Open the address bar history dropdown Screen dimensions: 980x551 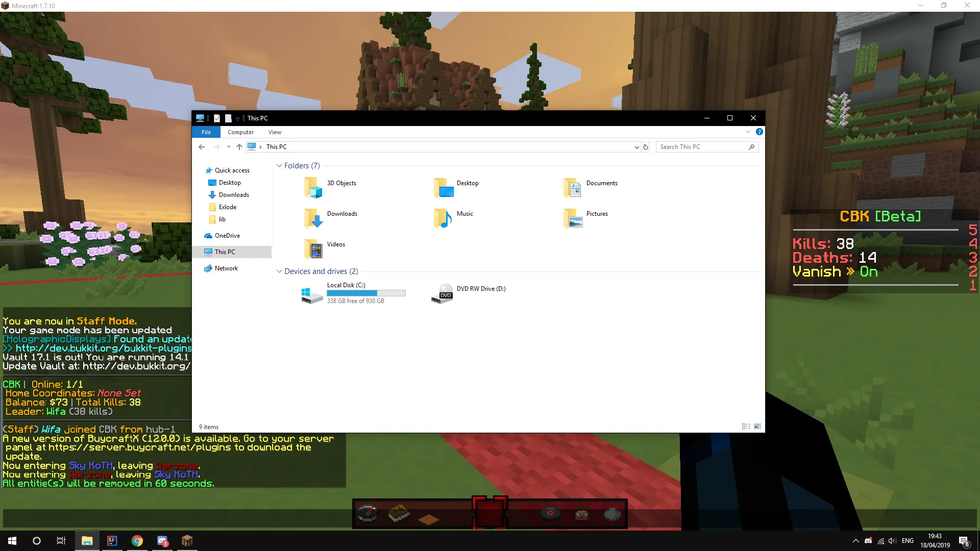[x=636, y=147]
